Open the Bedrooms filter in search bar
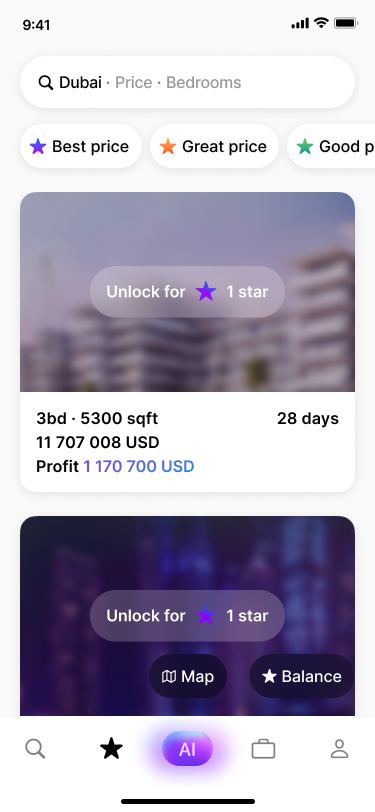375x812 pixels. point(204,82)
